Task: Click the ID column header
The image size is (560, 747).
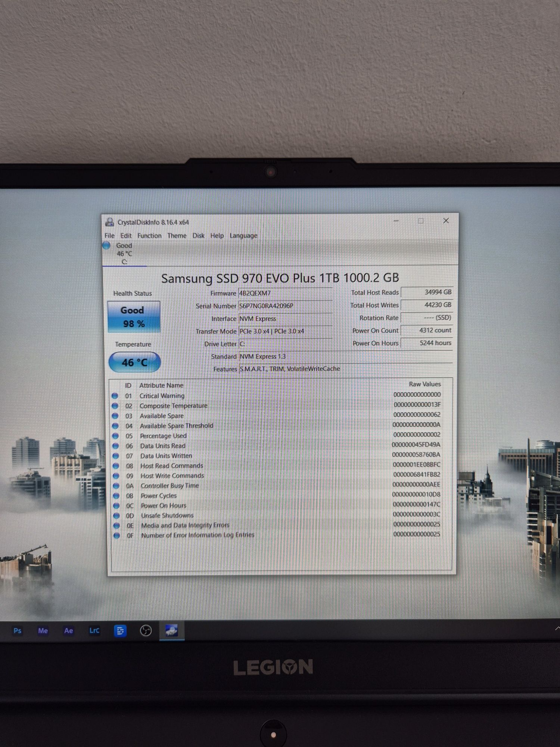Action: pos(128,385)
